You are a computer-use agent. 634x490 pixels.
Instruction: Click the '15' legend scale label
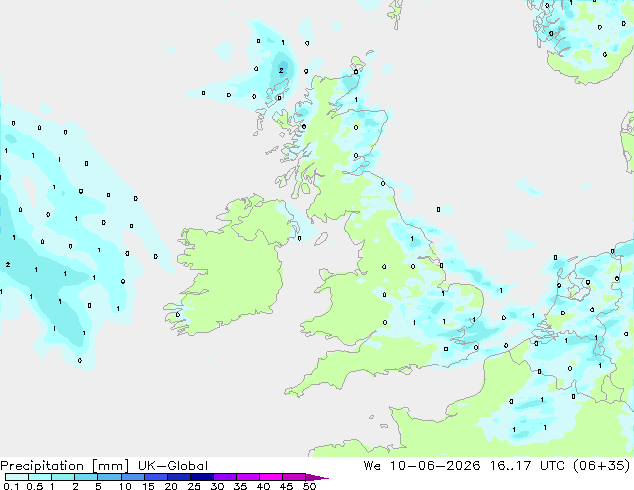(x=148, y=486)
